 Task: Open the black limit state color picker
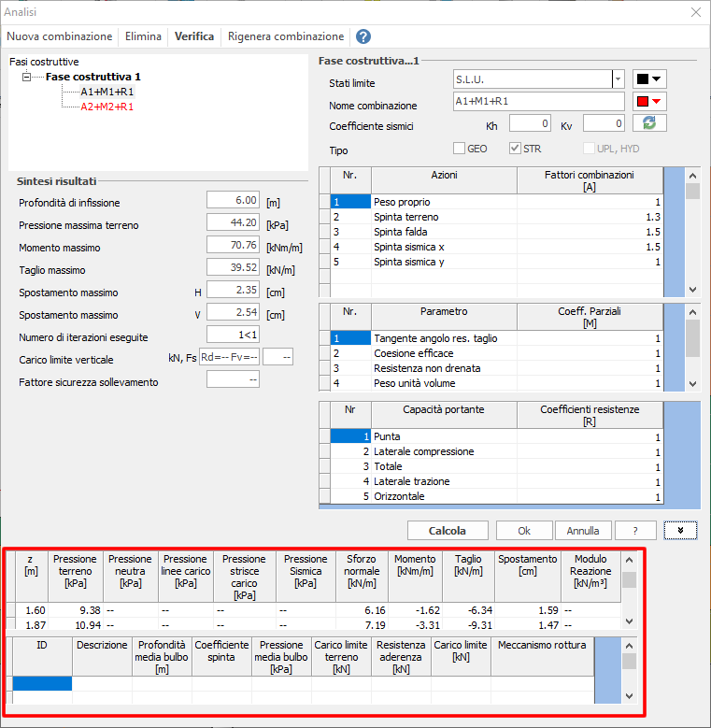(649, 79)
